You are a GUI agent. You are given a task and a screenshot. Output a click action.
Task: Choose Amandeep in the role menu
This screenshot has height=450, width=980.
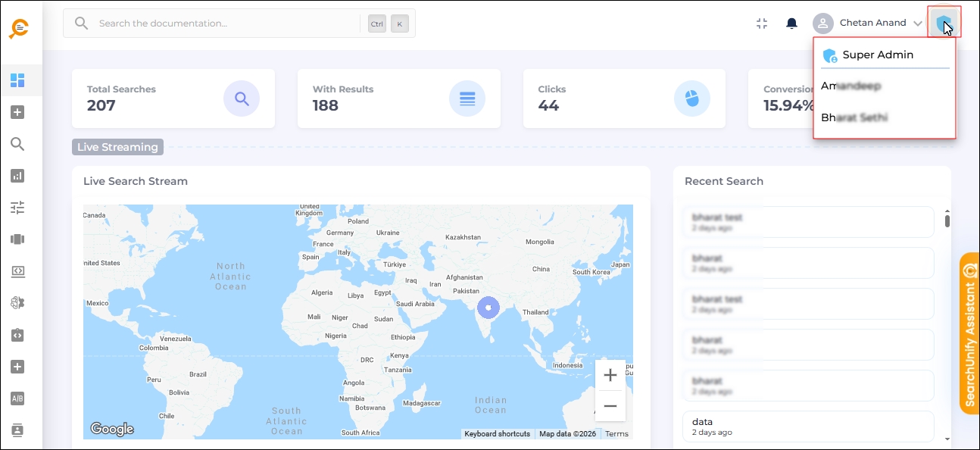coord(851,86)
